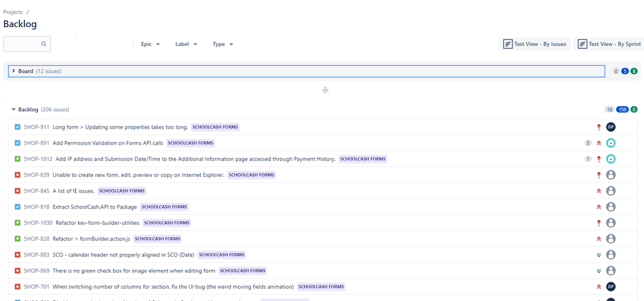The width and height of the screenshot is (644, 301).
Task: Click the unassigned avatar on SHOP-818
Action: pos(610,207)
